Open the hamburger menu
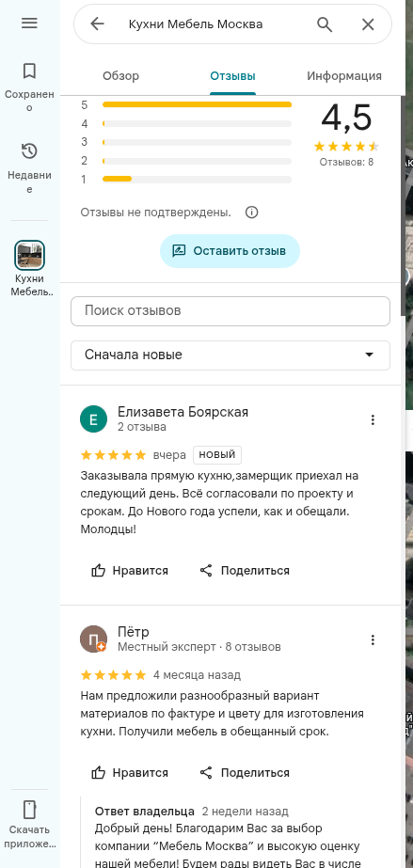413x868 pixels. pyautogui.click(x=29, y=23)
